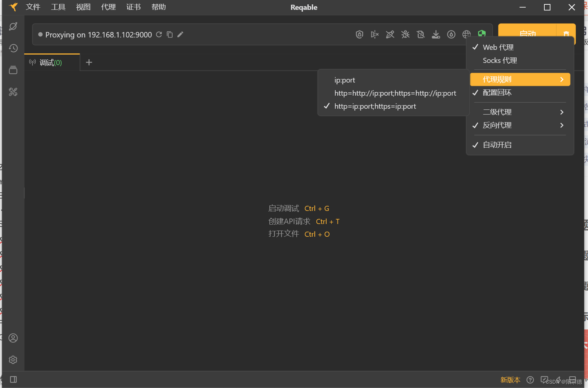
Task: Click the download-arrow toolbar icon
Action: point(436,35)
